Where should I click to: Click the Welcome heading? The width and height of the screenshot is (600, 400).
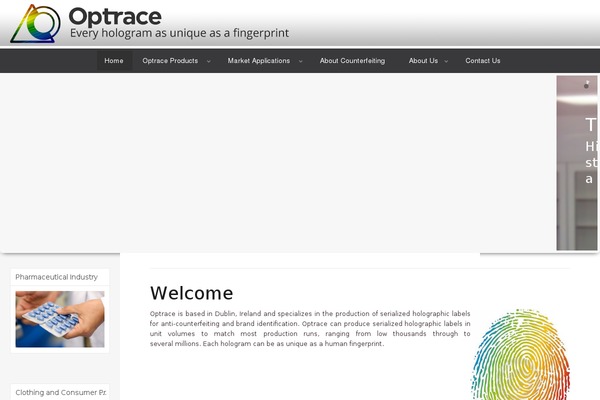191,293
